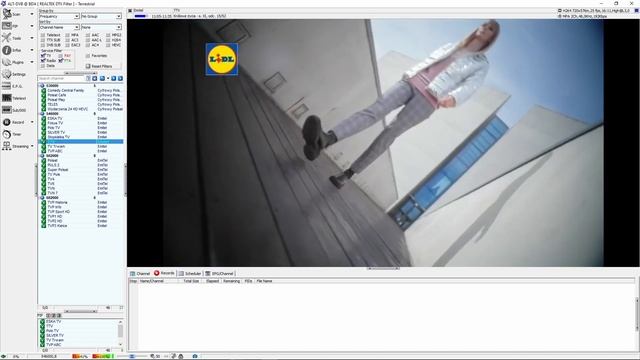The height and width of the screenshot is (360, 640).
Task: Expand the Scan dropdown arrow
Action: (32, 14)
